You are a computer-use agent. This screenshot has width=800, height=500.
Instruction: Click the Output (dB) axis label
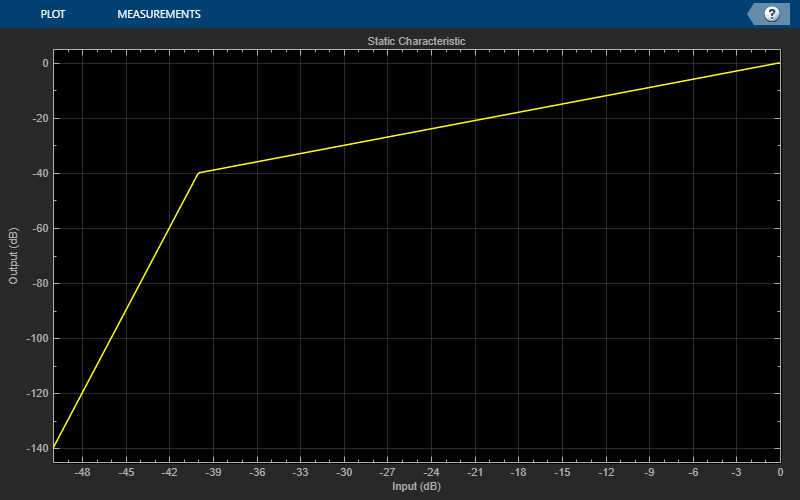13,256
